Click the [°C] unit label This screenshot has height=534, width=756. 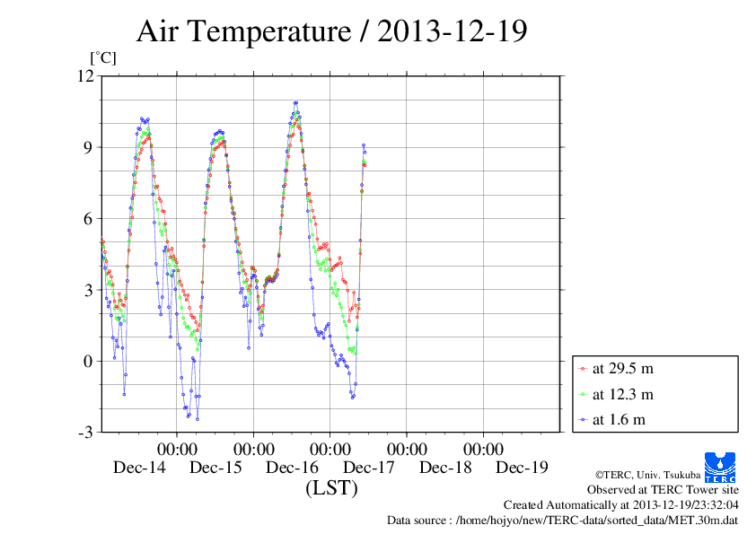pos(103,57)
